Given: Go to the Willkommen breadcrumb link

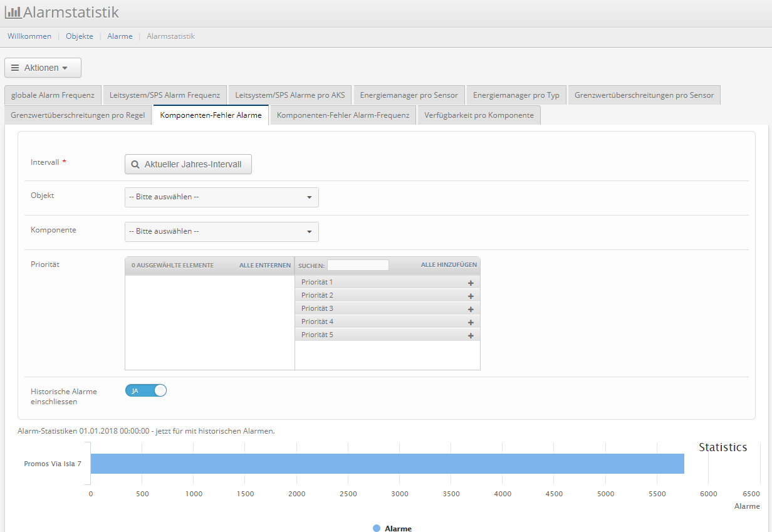Looking at the screenshot, I should [29, 36].
